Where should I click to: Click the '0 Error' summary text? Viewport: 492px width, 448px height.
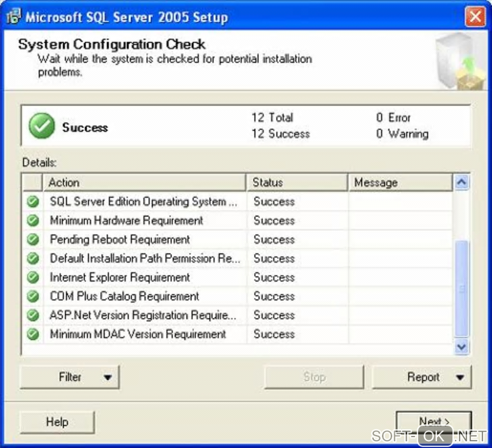tap(393, 118)
